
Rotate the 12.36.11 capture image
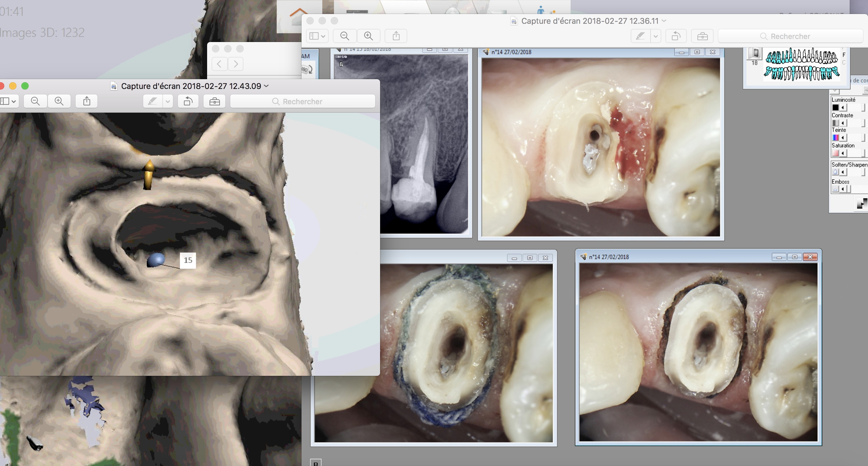click(676, 36)
